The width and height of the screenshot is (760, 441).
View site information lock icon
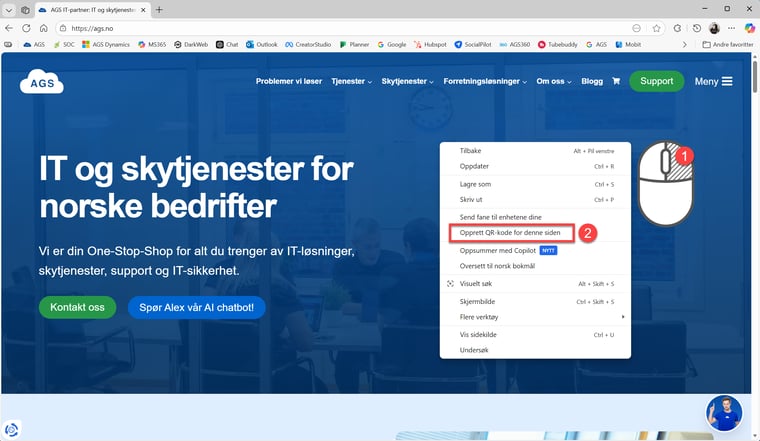coord(63,28)
